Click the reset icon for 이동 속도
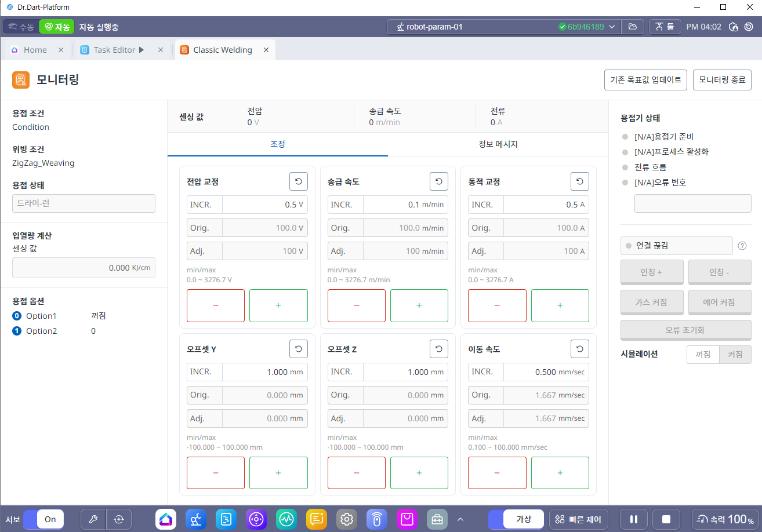762x532 pixels. point(580,349)
